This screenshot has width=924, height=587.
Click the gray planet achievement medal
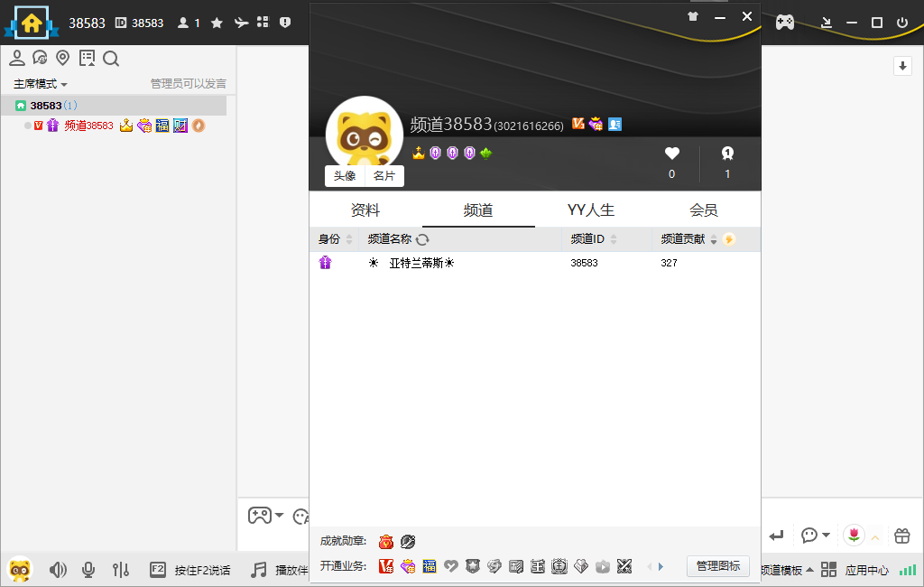pos(408,542)
